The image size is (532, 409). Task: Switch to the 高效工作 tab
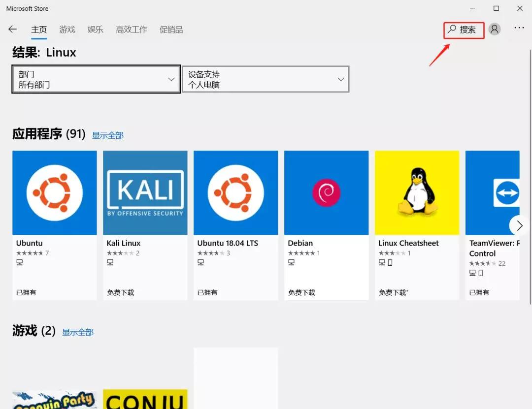pos(131,30)
